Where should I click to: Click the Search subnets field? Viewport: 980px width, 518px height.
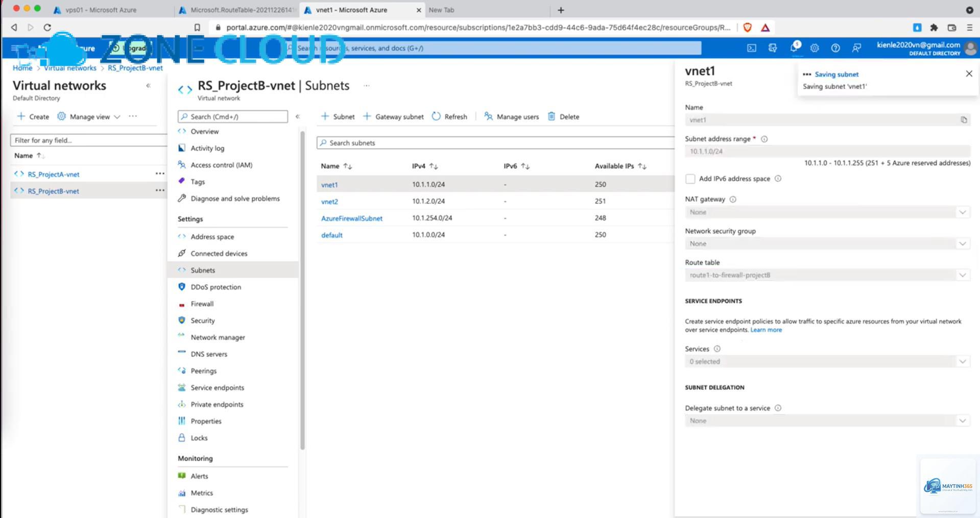point(495,143)
